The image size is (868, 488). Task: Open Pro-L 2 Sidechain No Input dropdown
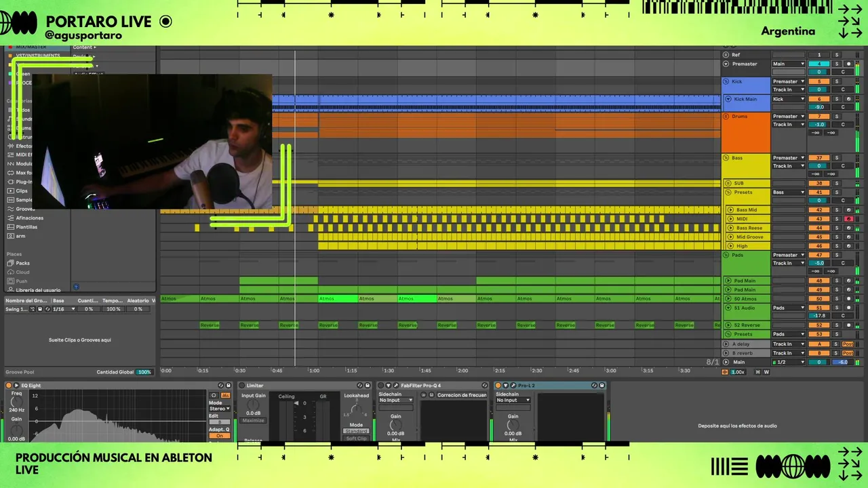pyautogui.click(x=513, y=400)
